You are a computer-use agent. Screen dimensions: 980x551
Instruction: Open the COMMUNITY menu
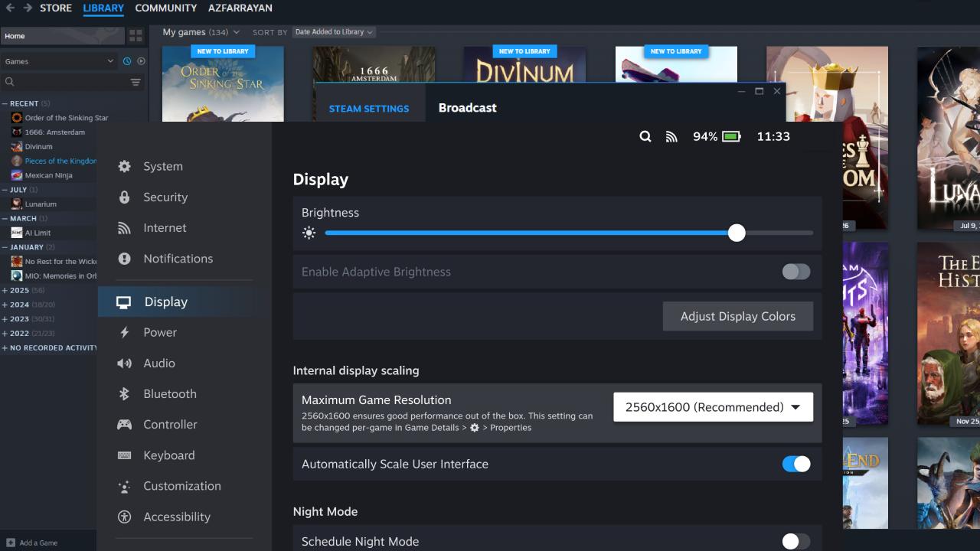tap(165, 8)
